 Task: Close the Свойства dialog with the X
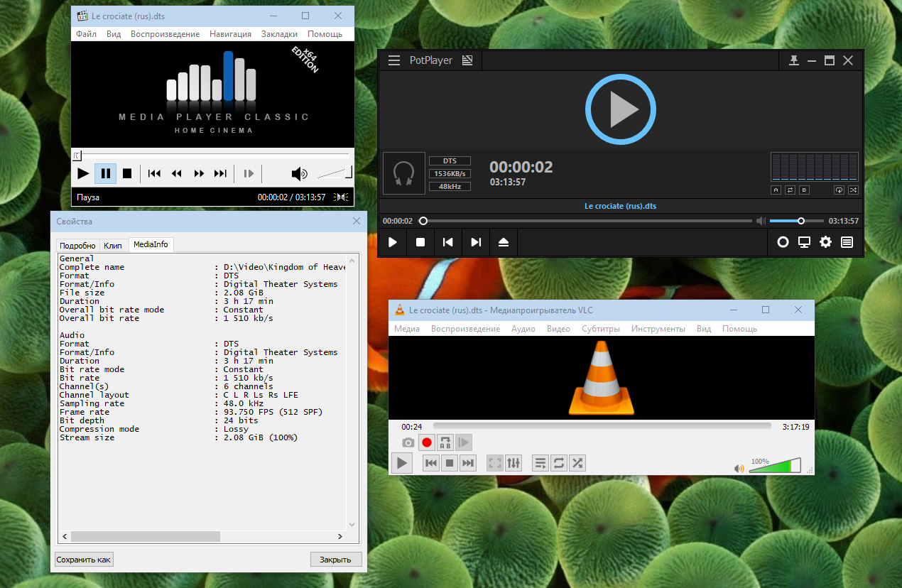point(356,222)
